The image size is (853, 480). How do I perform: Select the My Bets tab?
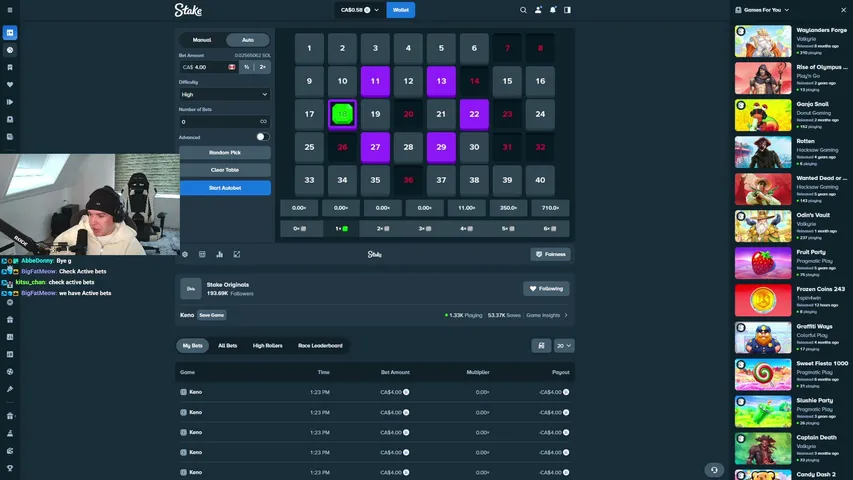click(x=193, y=346)
